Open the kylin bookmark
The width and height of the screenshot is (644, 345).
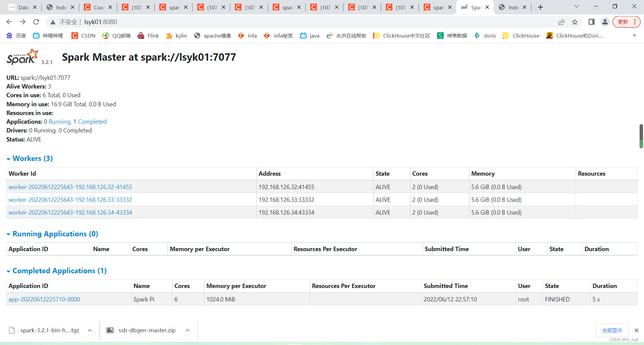click(x=176, y=36)
